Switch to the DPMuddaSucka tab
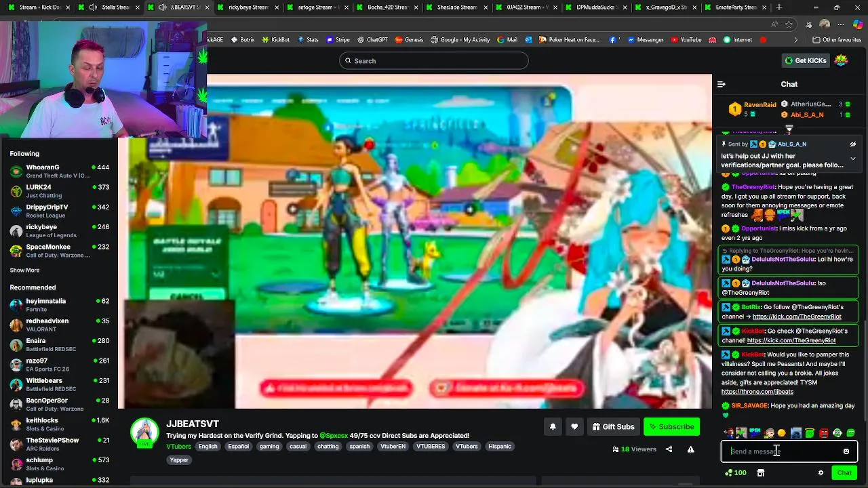This screenshot has height=488, width=868. pos(595,7)
